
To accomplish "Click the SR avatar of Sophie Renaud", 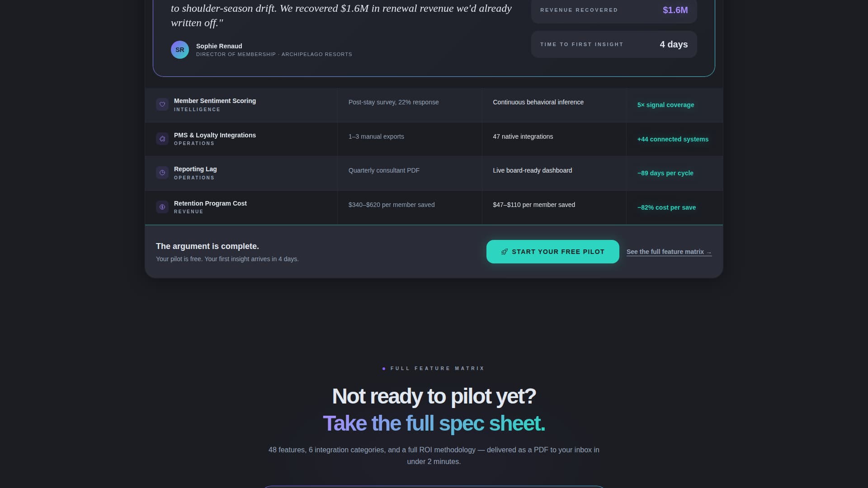I will [x=179, y=50].
